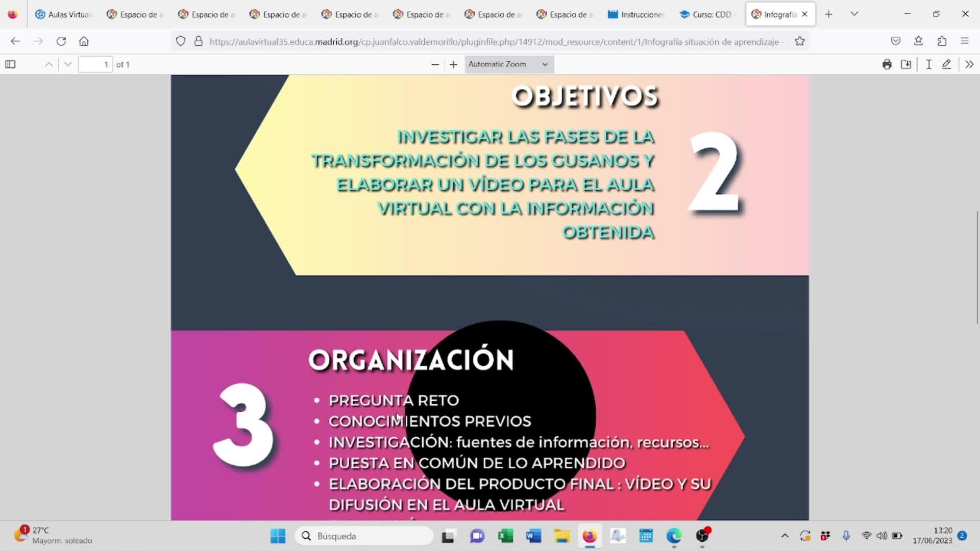The image size is (980, 551).
Task: Open the Automatic Zoom dropdown
Action: click(x=509, y=64)
